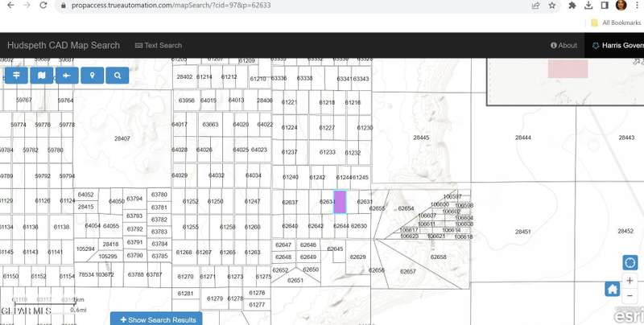Viewport: 644px width, 325px height.
Task: Bookmark this page with star icon
Action: point(552,5)
